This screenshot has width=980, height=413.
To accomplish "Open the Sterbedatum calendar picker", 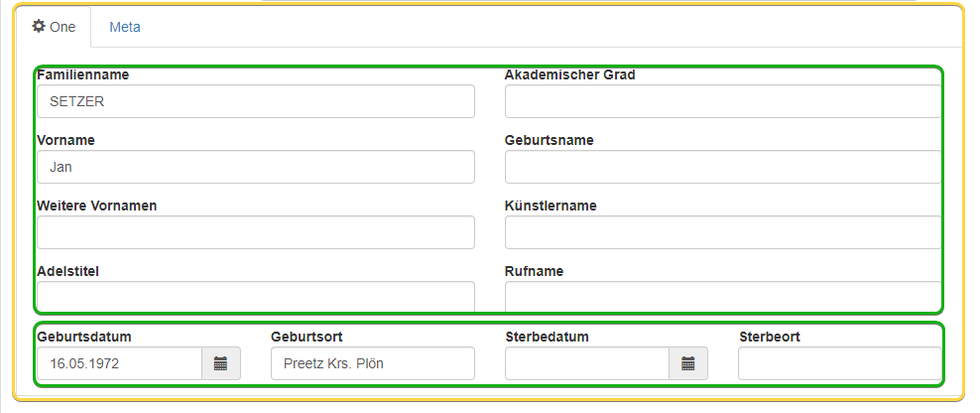I will pyautogui.click(x=688, y=363).
